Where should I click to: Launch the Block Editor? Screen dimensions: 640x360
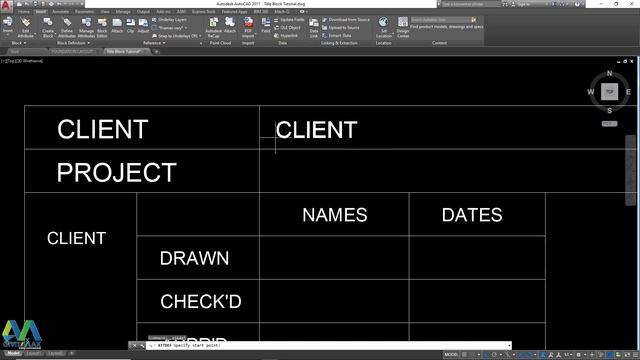[x=102, y=27]
